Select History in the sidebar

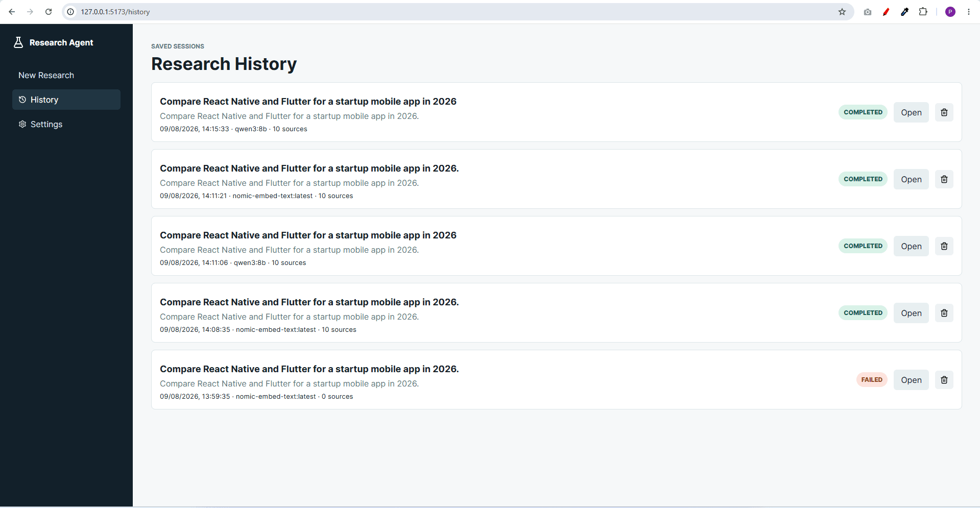[66, 100]
